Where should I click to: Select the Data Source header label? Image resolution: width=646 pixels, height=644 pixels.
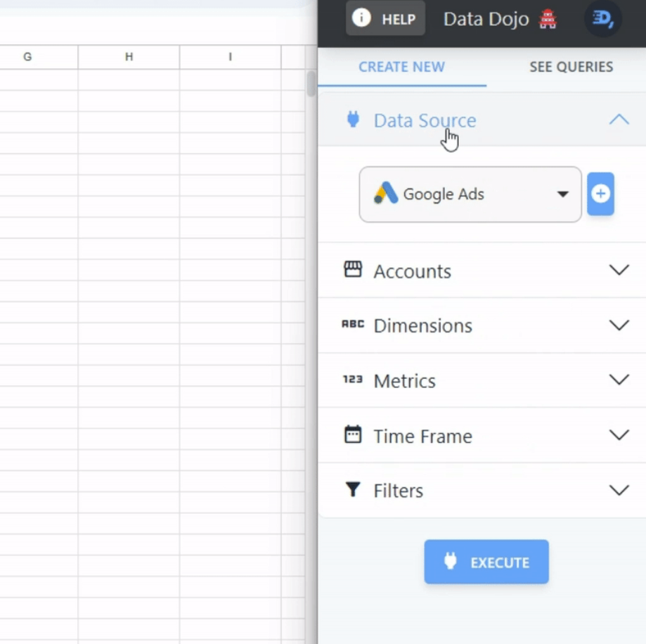coord(425,120)
